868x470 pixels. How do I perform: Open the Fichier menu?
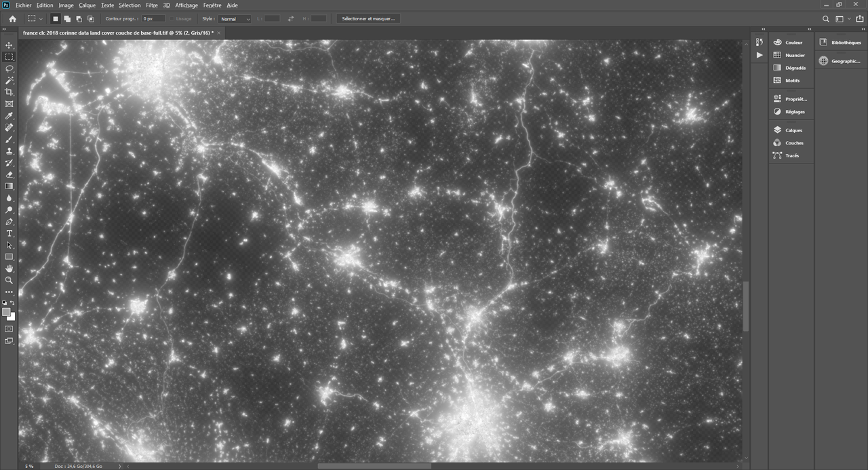pos(24,5)
